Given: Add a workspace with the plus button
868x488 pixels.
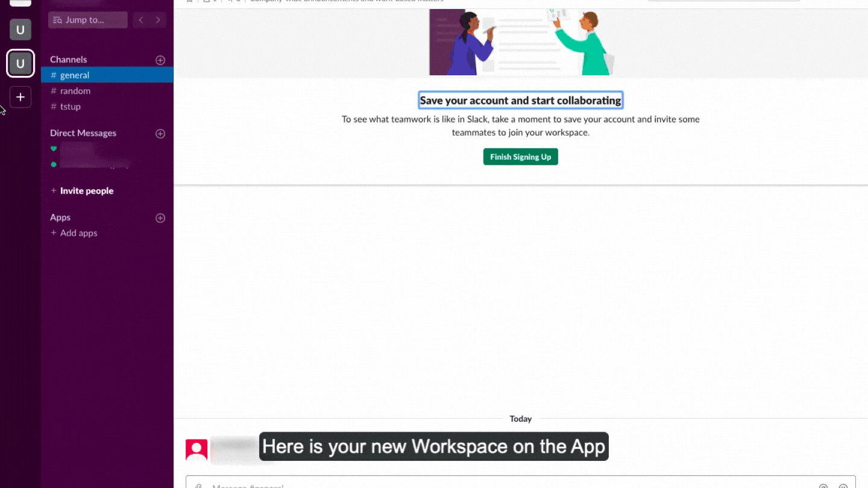Looking at the screenshot, I should pos(20,97).
